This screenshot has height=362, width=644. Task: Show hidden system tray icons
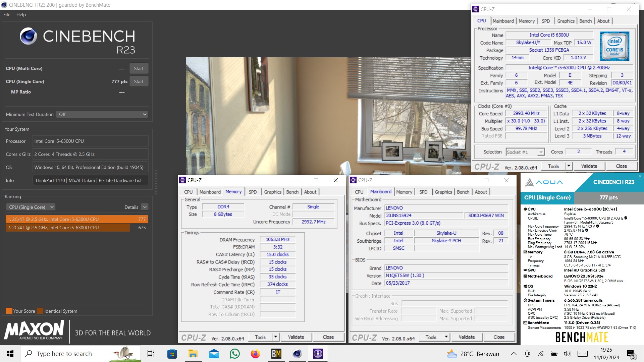pyautogui.click(x=514, y=354)
